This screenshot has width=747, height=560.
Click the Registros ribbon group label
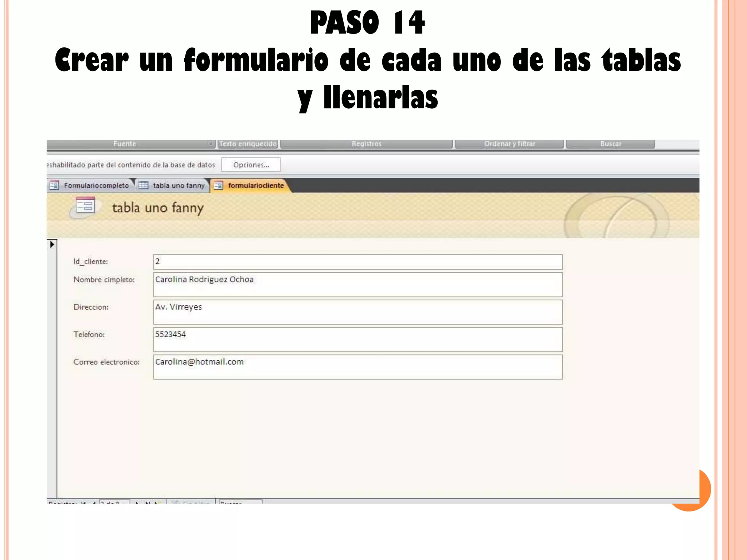pyautogui.click(x=367, y=144)
